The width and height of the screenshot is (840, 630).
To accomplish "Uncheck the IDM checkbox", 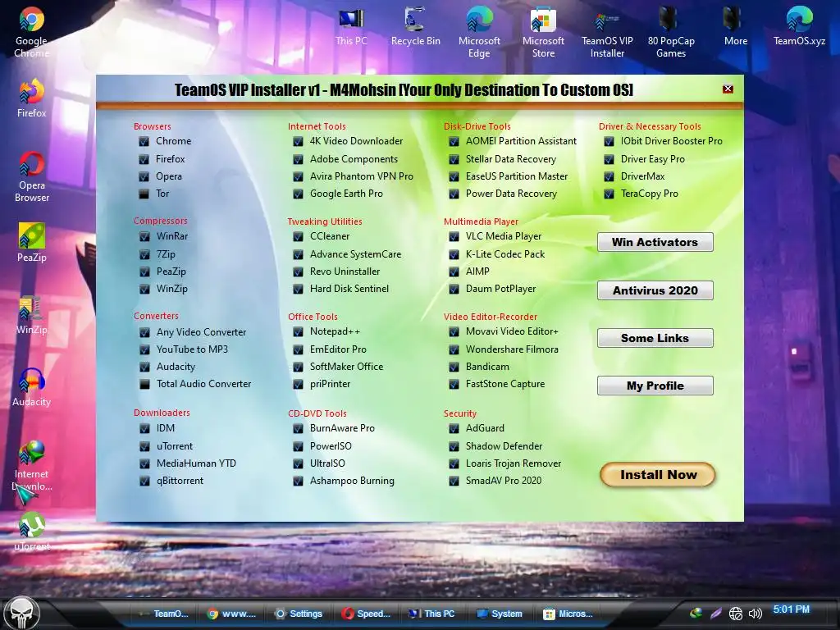I will pos(144,428).
